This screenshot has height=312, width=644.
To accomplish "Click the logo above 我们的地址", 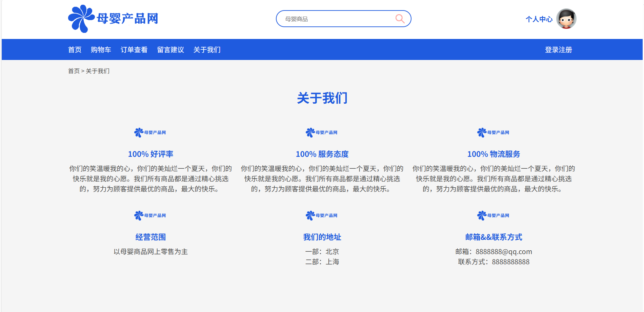I will coord(322,215).
